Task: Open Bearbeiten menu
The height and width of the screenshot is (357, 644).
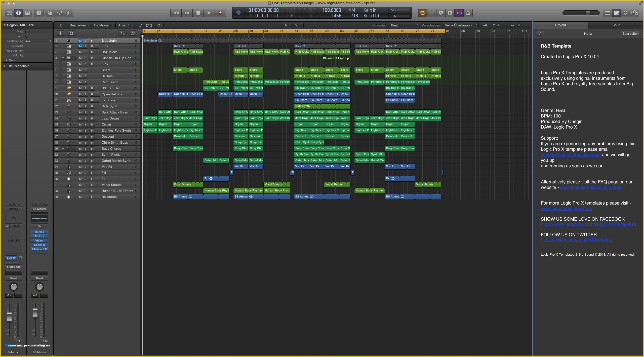Action: pyautogui.click(x=79, y=25)
